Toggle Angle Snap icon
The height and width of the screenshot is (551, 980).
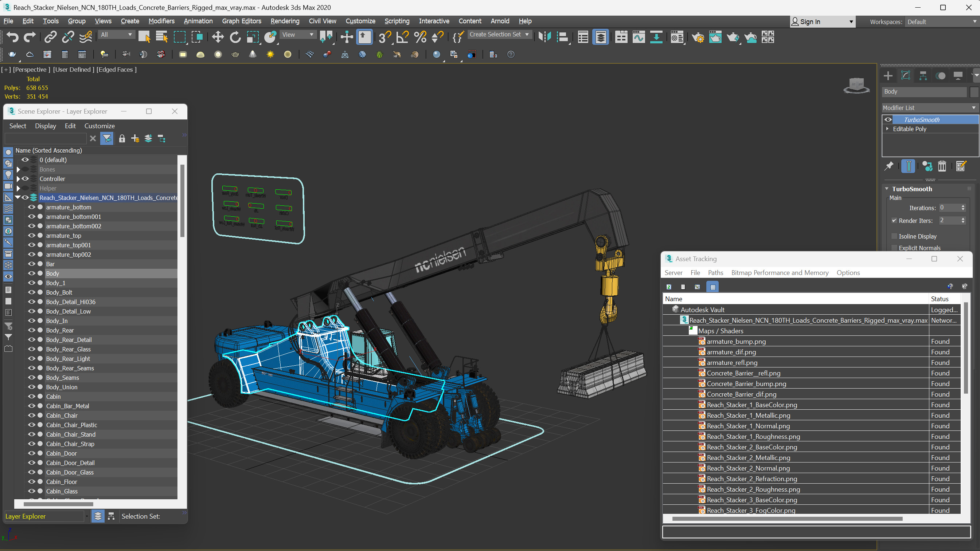[x=402, y=37]
